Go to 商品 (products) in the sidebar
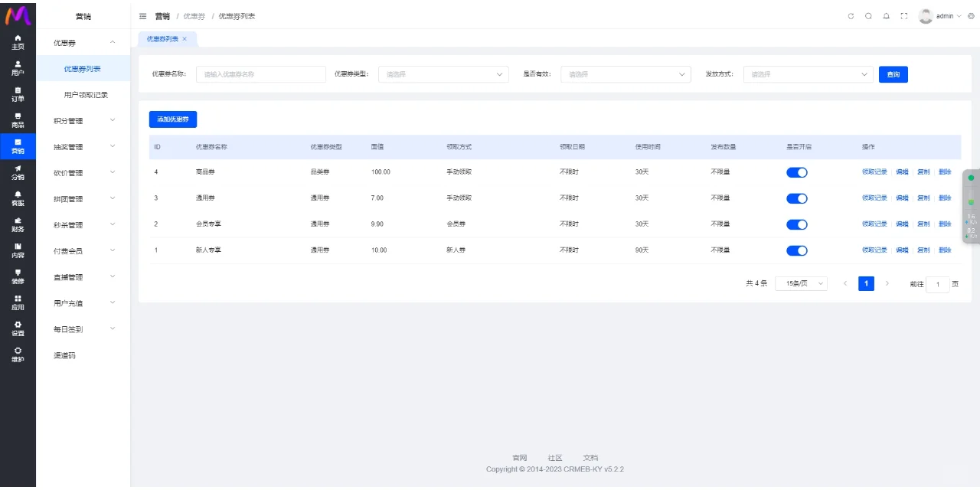The width and height of the screenshot is (980, 490). click(18, 120)
